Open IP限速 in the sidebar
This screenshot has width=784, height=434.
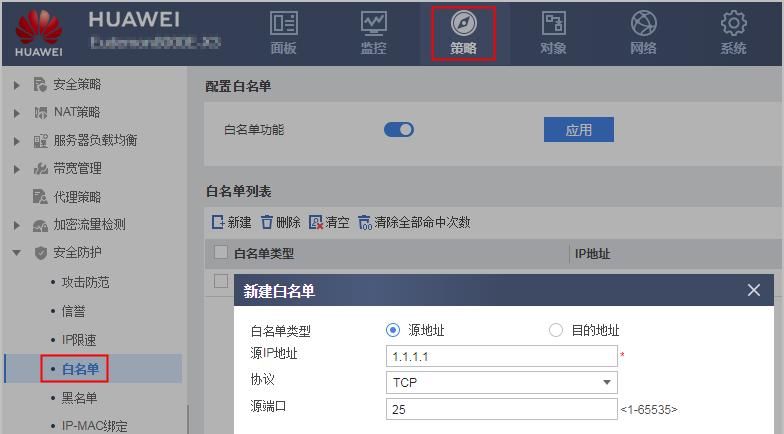[x=79, y=340]
